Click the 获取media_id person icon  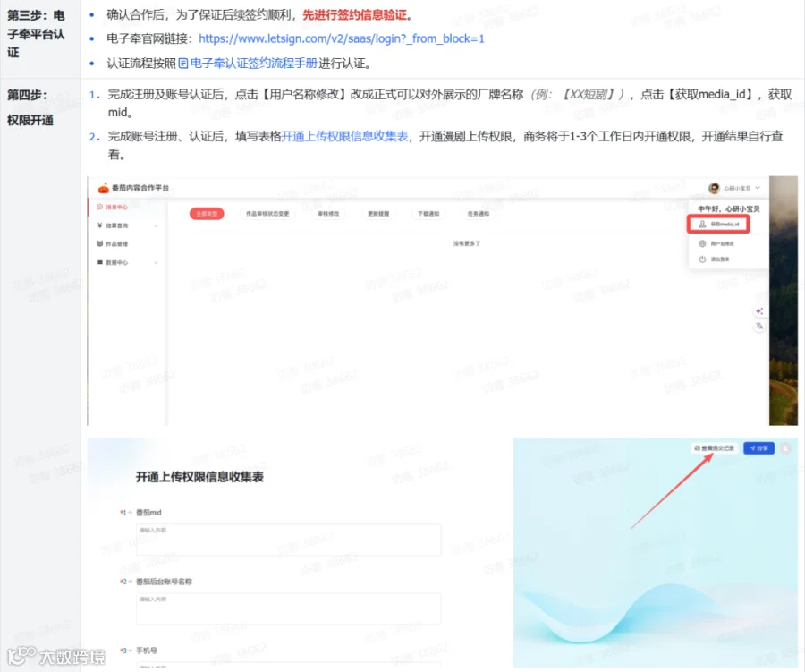coord(702,225)
